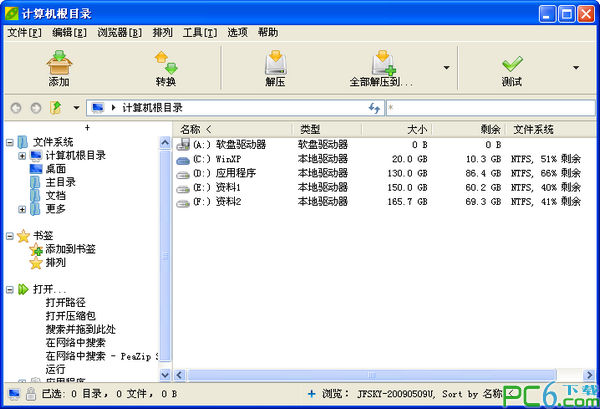Open the 编辑[E] menu
The width and height of the screenshot is (600, 409).
(x=69, y=33)
